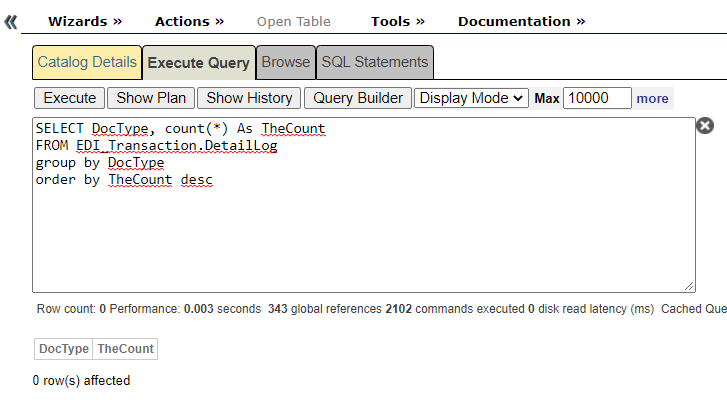Click the DocType column header
727x406 pixels.
click(64, 349)
